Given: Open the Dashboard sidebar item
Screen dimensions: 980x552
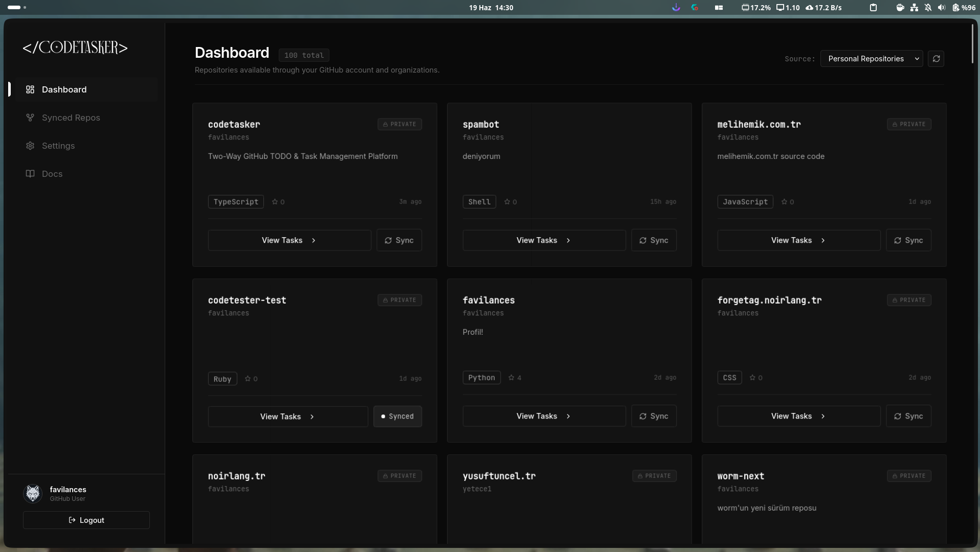Looking at the screenshot, I should [x=86, y=89].
